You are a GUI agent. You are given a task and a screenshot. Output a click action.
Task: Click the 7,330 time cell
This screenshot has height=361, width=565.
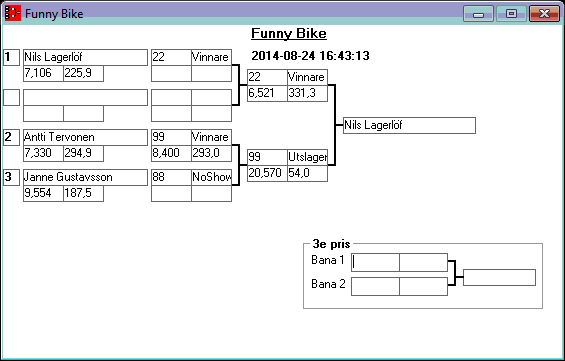click(43, 153)
